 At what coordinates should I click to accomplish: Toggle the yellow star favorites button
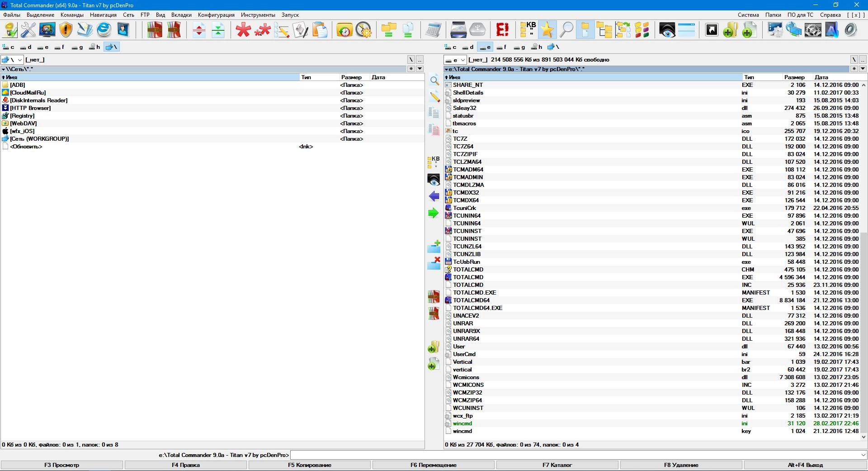(x=547, y=30)
